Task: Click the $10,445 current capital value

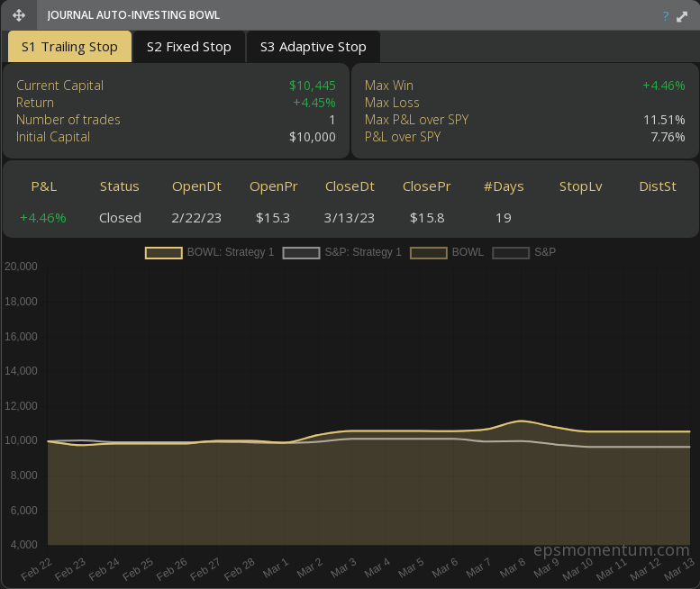Action: (x=312, y=86)
